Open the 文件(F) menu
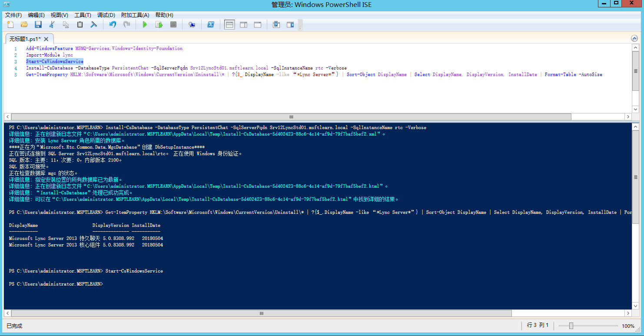 (x=13, y=15)
